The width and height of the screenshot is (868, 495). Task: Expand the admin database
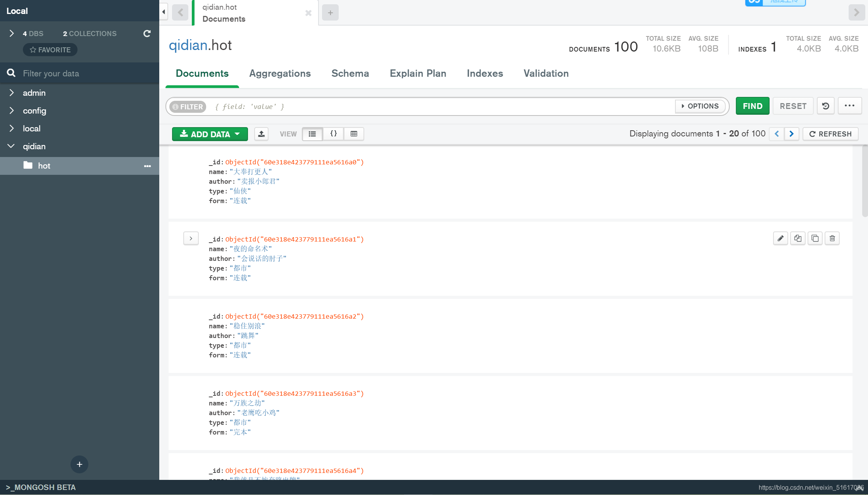(12, 93)
